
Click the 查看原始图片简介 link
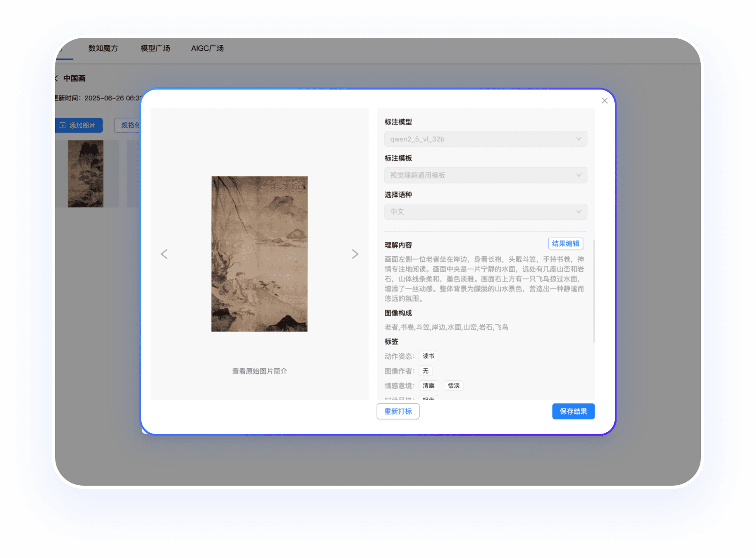[260, 371]
